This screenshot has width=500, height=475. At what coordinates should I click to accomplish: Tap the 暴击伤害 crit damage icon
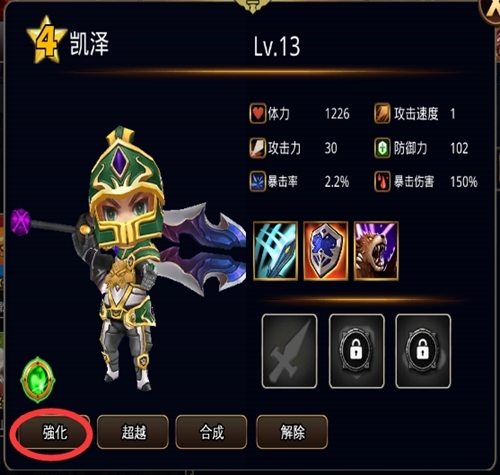click(x=382, y=181)
